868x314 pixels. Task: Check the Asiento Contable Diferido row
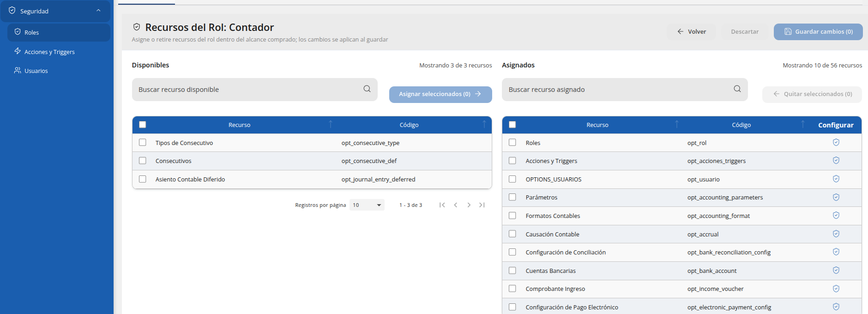point(143,179)
